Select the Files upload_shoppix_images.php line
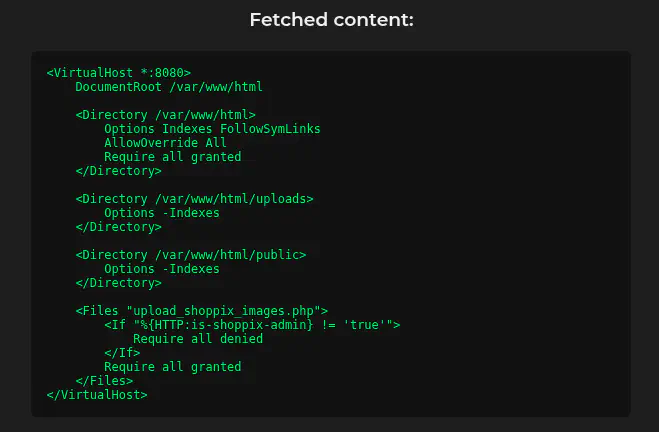Screen dimensions: 659x432 tap(201, 311)
